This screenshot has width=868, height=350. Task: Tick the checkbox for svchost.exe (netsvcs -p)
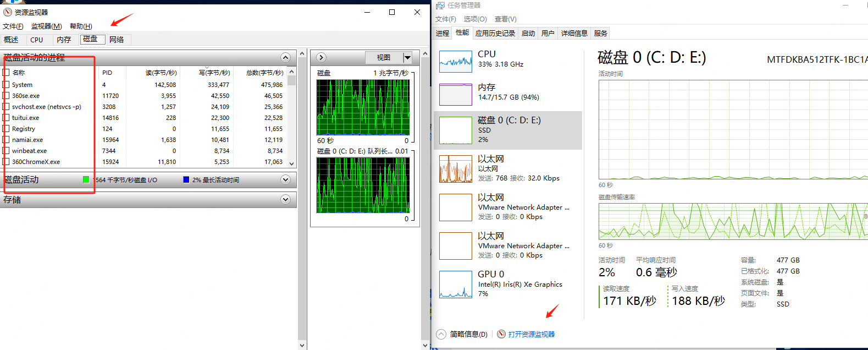pos(6,107)
